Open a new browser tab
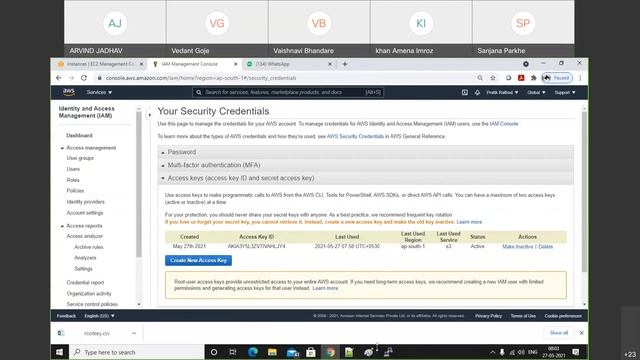 point(345,64)
